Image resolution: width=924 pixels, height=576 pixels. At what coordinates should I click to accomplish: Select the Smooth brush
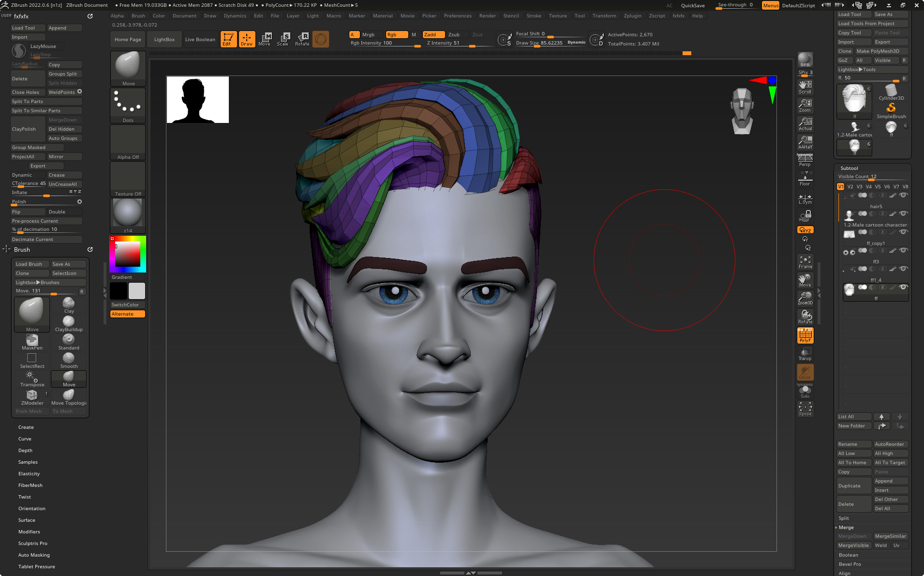tap(69, 361)
